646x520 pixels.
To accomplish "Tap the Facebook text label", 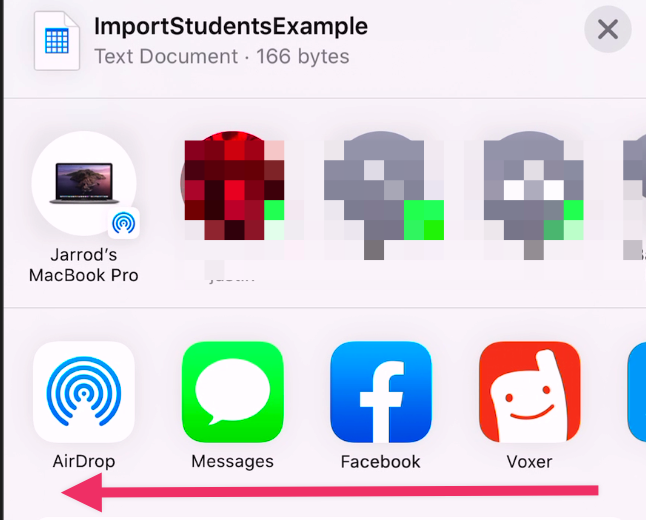I will [x=381, y=462].
